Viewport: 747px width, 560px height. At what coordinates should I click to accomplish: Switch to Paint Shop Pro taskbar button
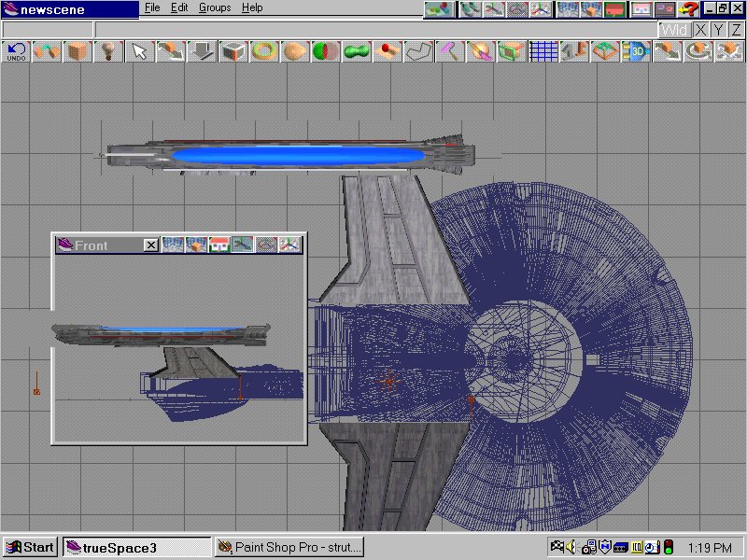pyautogui.click(x=289, y=547)
